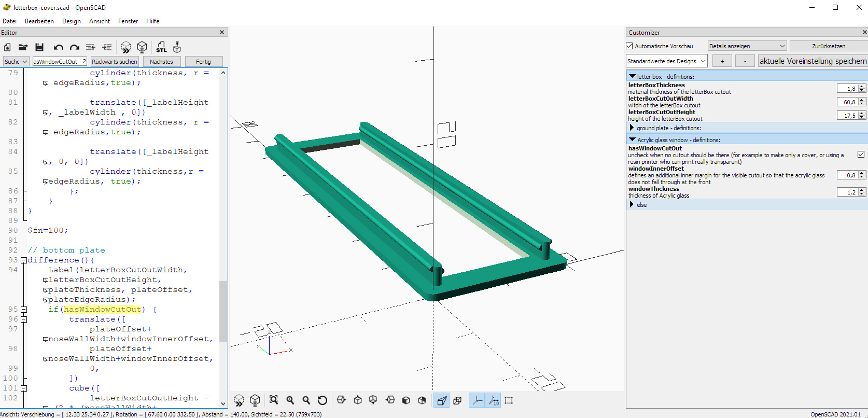Switch to the top view
The height and width of the screenshot is (418, 868).
[x=358, y=400]
